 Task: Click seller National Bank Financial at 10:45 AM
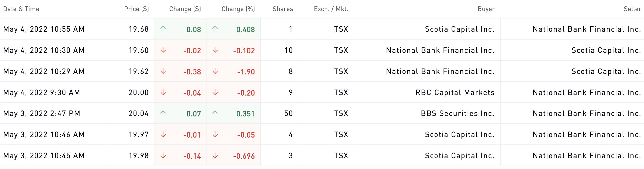[587, 156]
